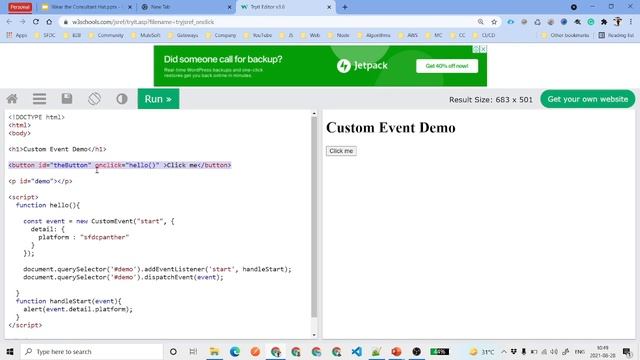Screen dimensions: 640x360
Task: Open Cortana circle icon in the taskbar
Action: [173, 351]
